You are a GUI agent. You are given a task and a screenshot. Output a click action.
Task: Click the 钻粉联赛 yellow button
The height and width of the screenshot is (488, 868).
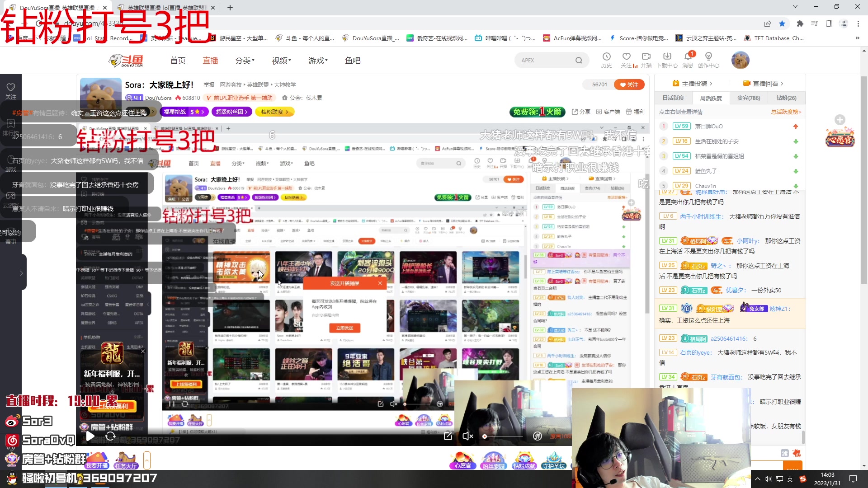click(274, 112)
